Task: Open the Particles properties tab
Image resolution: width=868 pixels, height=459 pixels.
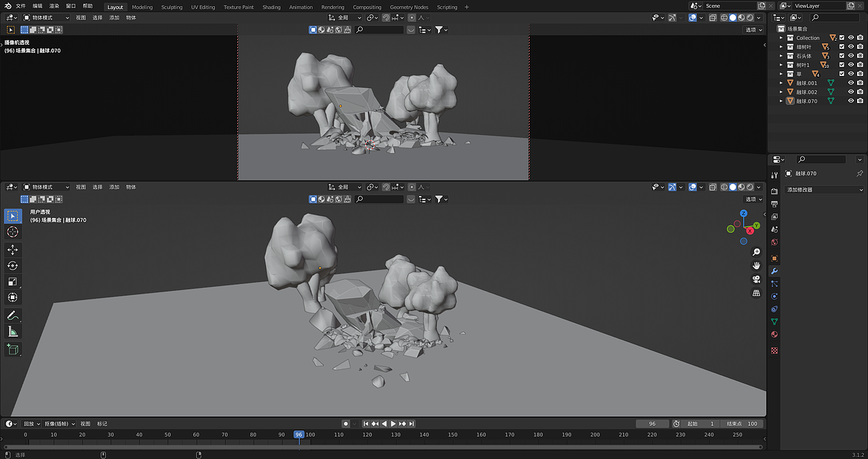Action: (x=774, y=283)
